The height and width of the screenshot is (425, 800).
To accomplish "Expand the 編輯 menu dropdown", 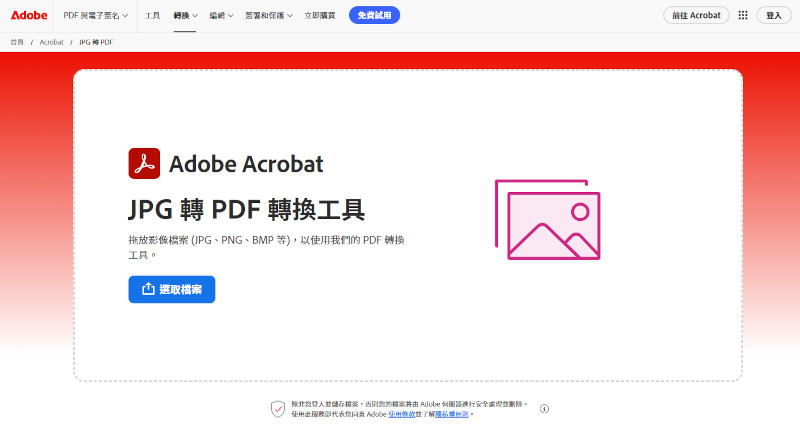I will click(x=221, y=16).
